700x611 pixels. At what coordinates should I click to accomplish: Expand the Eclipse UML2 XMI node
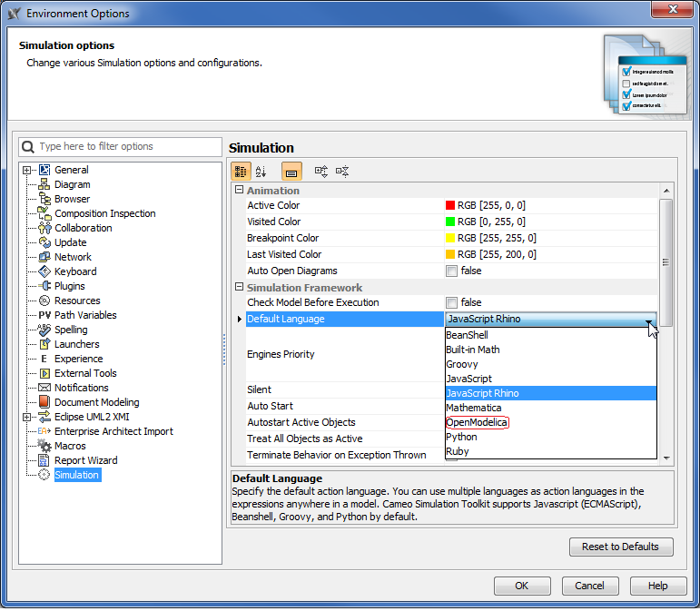tap(27, 418)
